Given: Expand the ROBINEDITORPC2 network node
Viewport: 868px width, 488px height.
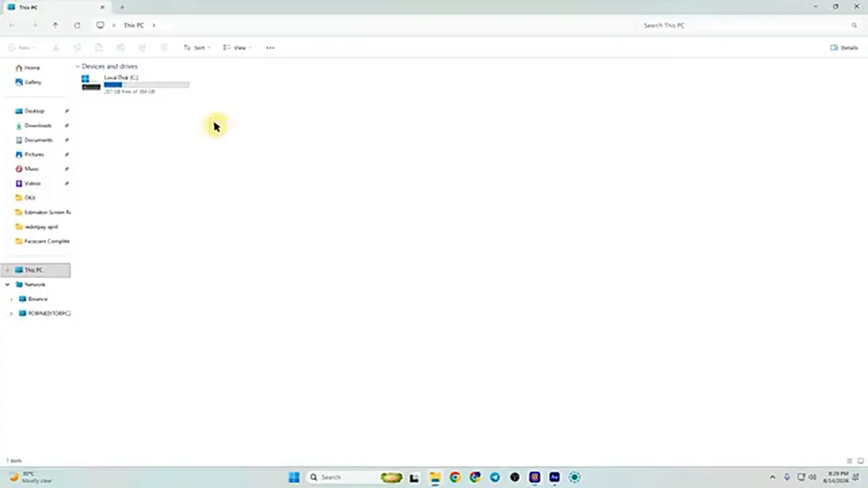Looking at the screenshot, I should [x=11, y=313].
